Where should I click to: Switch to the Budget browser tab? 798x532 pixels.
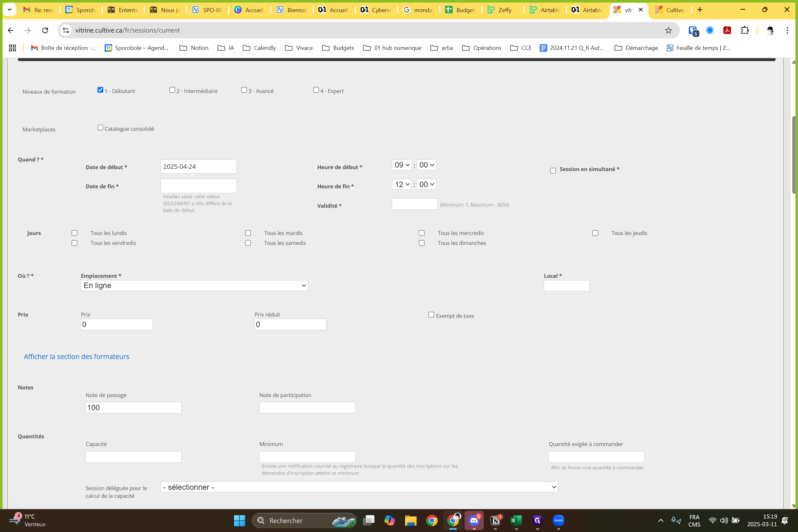(x=461, y=10)
